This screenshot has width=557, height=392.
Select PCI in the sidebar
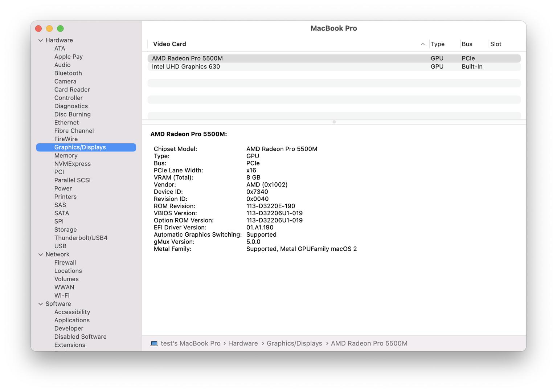coord(59,172)
